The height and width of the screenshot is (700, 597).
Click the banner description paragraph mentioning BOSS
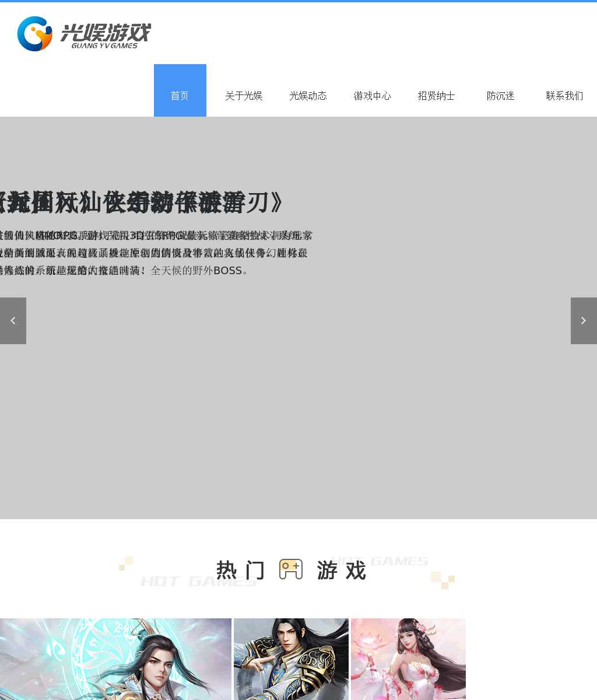[x=154, y=253]
